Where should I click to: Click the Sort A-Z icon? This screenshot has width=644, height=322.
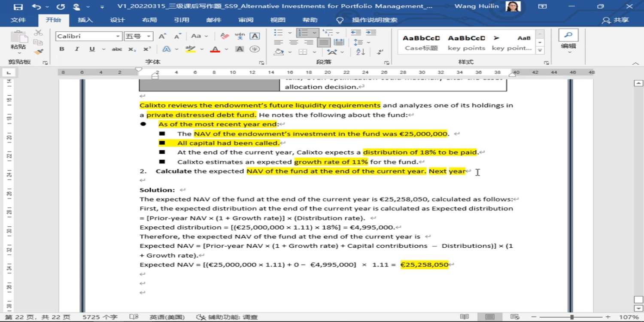coord(361,52)
